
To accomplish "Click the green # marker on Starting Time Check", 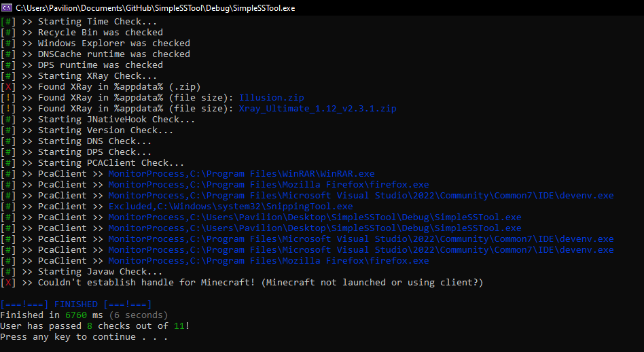I will click(7, 22).
